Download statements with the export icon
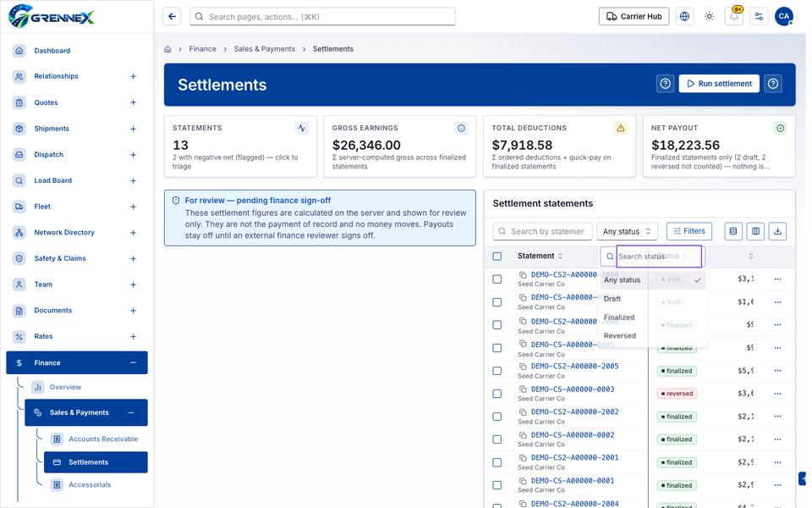The height and width of the screenshot is (508, 812). coord(778,231)
